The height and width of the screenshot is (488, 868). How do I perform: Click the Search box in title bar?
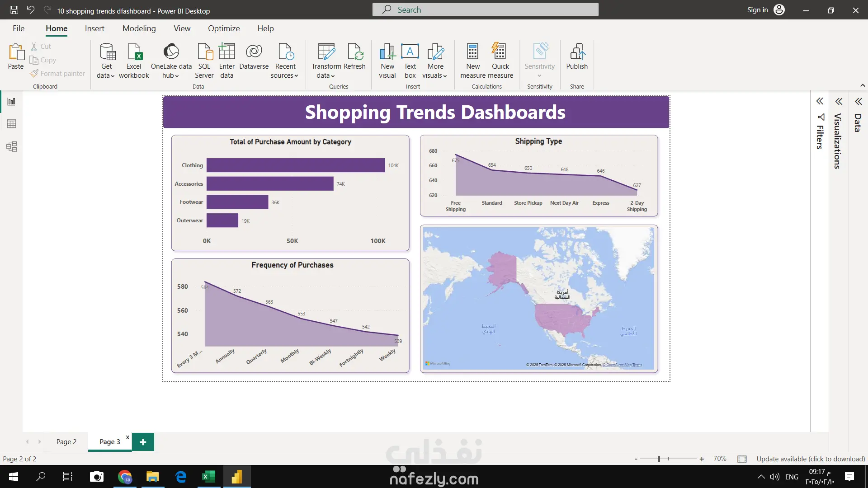click(485, 10)
